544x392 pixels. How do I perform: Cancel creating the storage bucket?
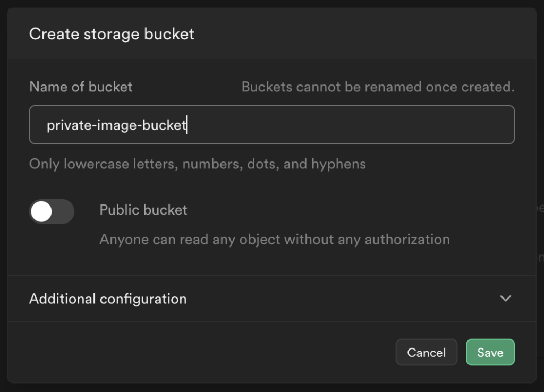coord(426,353)
